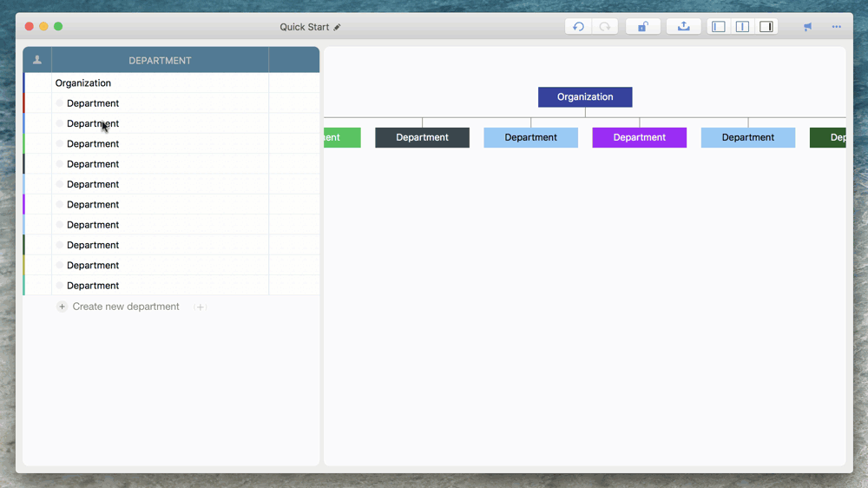Click the small plus right of Create new department
The image size is (868, 488).
201,307
